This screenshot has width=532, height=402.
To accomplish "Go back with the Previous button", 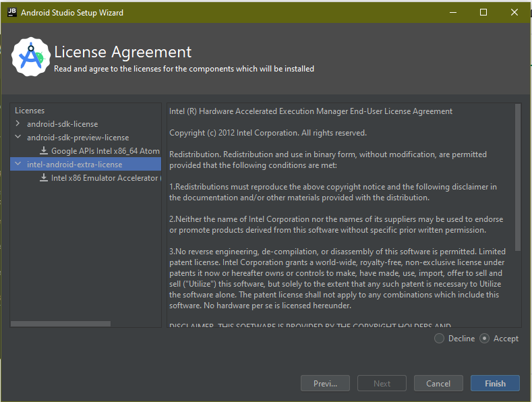I will tap(325, 383).
